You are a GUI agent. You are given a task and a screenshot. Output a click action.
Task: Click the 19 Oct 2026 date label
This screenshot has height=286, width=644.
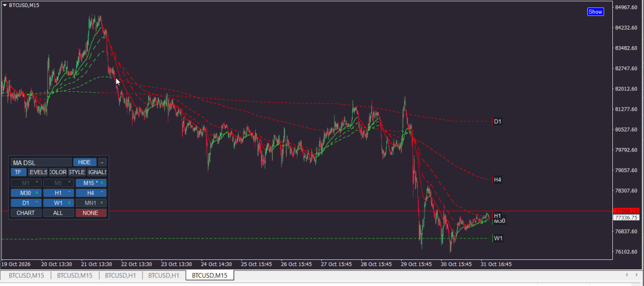click(x=16, y=264)
